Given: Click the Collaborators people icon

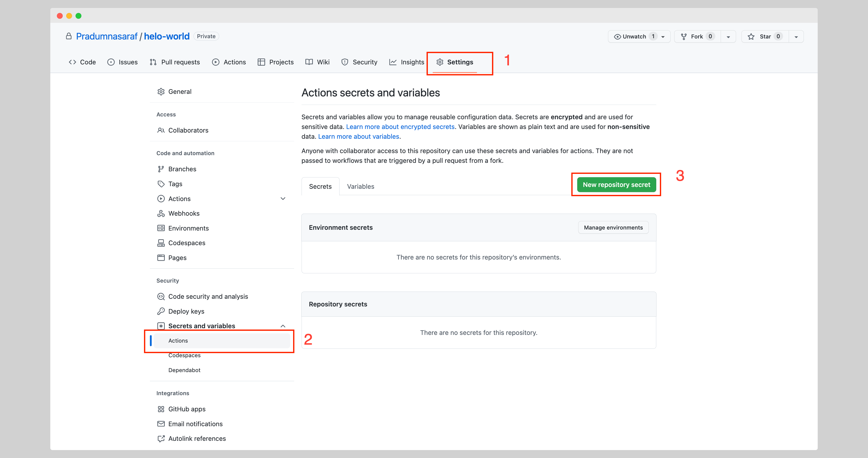Looking at the screenshot, I should pos(161,130).
